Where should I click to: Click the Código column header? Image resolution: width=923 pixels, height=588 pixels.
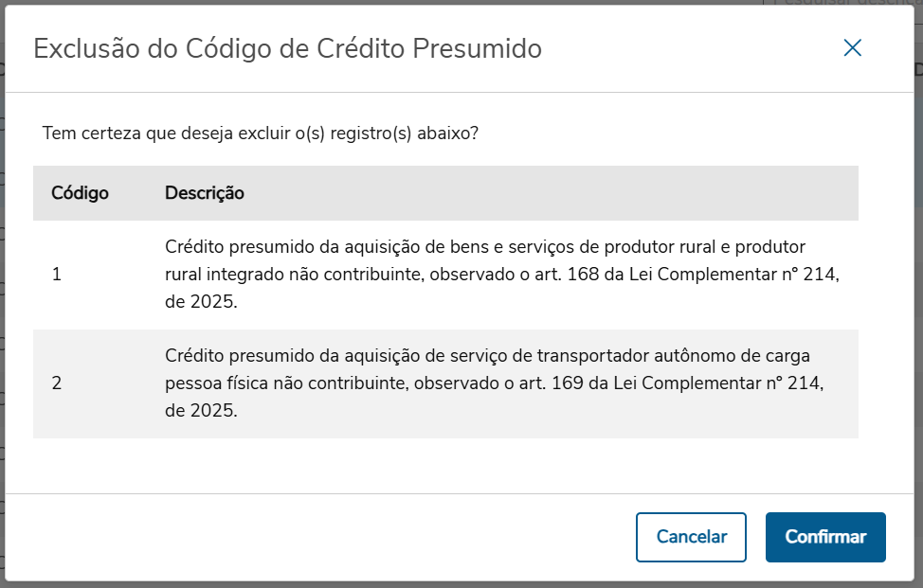tap(80, 193)
